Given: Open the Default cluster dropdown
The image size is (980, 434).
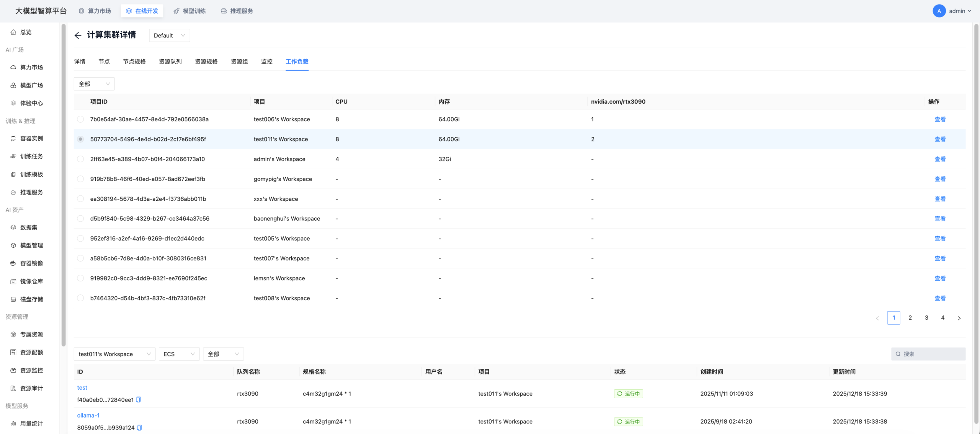Looking at the screenshot, I should pos(169,36).
